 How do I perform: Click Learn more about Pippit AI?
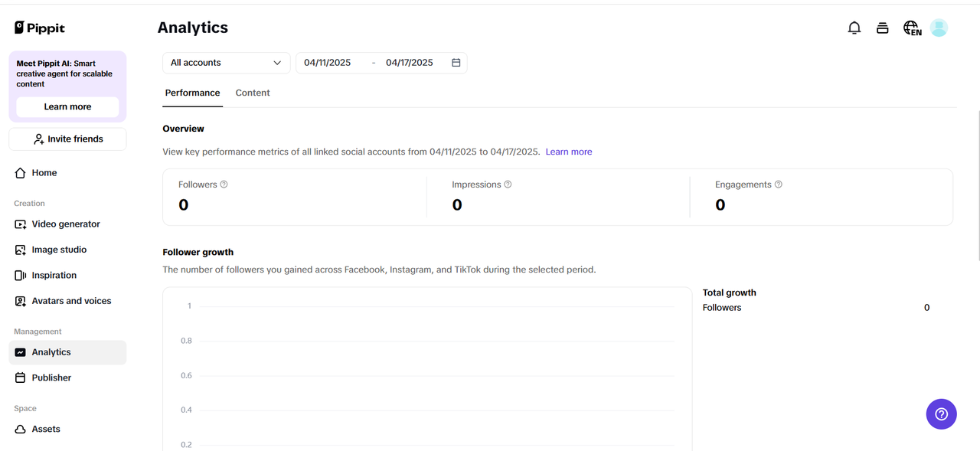coord(67,106)
